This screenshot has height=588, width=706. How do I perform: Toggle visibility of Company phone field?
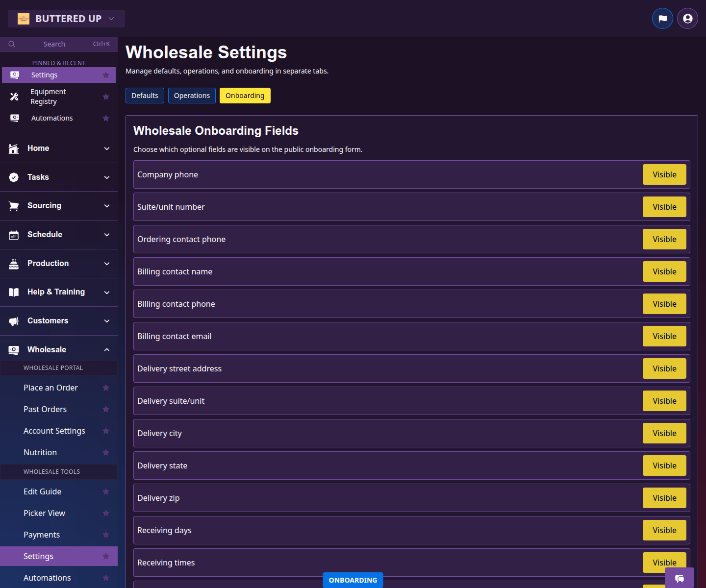pyautogui.click(x=664, y=174)
